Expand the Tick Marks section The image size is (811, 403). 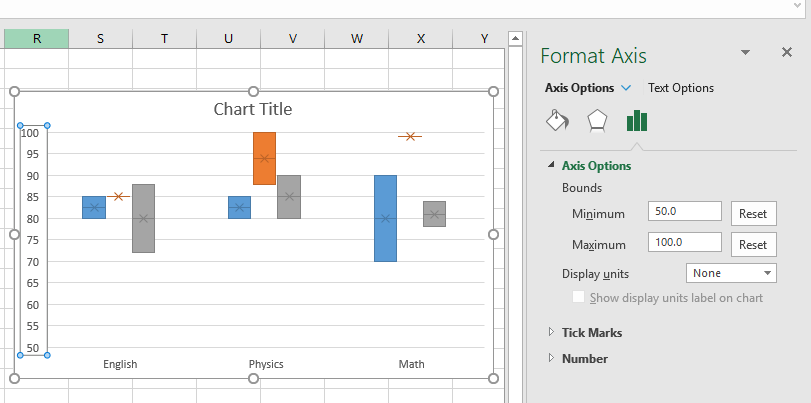551,332
